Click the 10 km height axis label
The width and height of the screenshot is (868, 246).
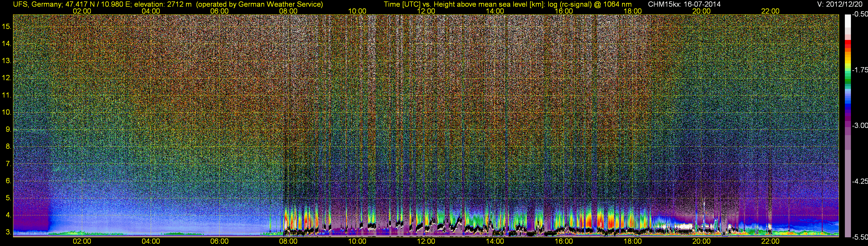pyautogui.click(x=7, y=112)
